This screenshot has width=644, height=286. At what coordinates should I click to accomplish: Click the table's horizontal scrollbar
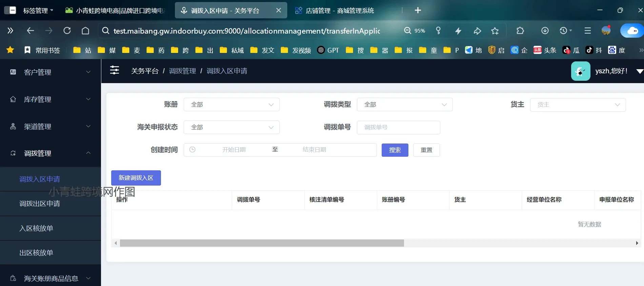pyautogui.click(x=262, y=243)
